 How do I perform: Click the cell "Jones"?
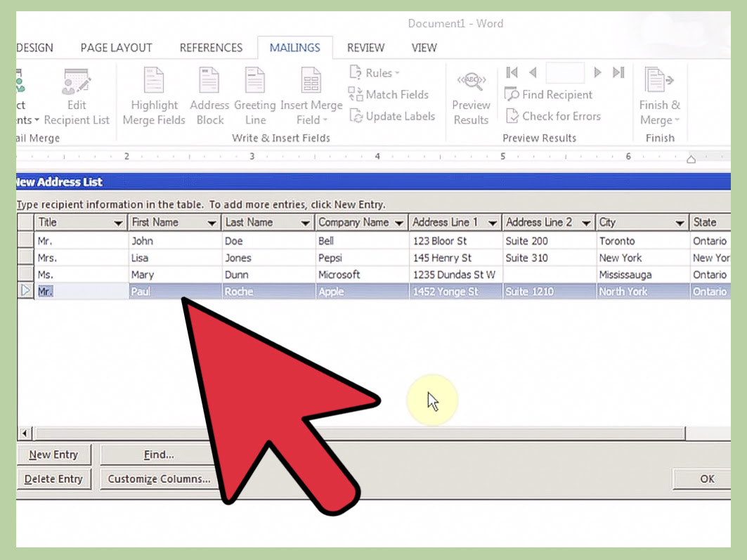[x=268, y=258]
